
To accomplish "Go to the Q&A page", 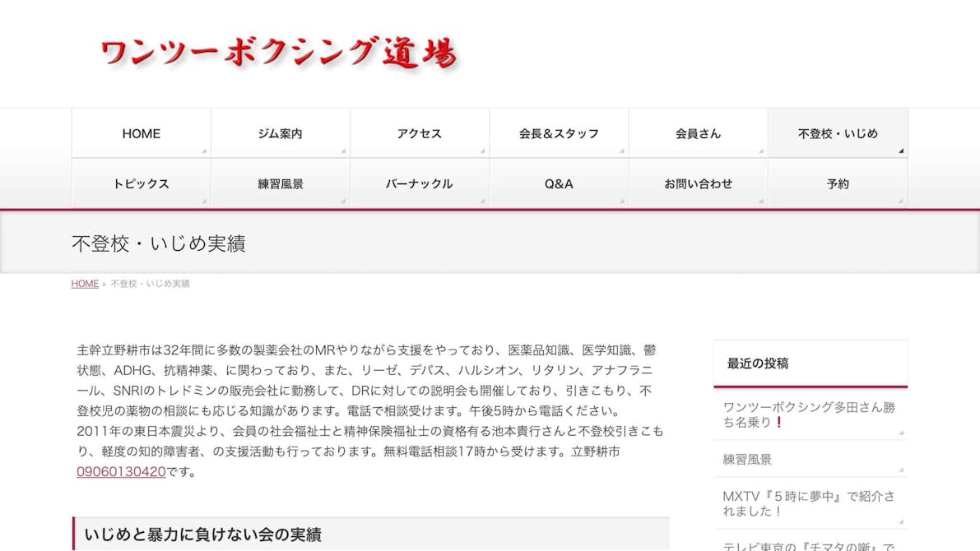I will (x=559, y=184).
